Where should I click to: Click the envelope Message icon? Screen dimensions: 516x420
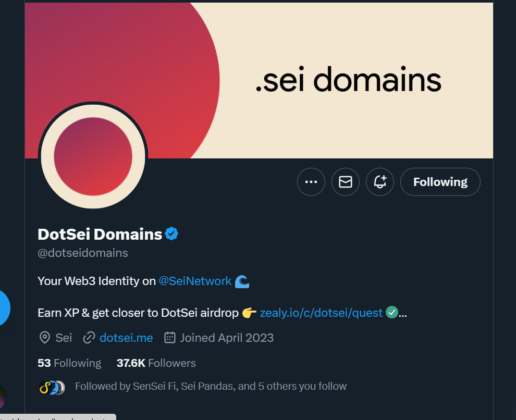coord(346,182)
